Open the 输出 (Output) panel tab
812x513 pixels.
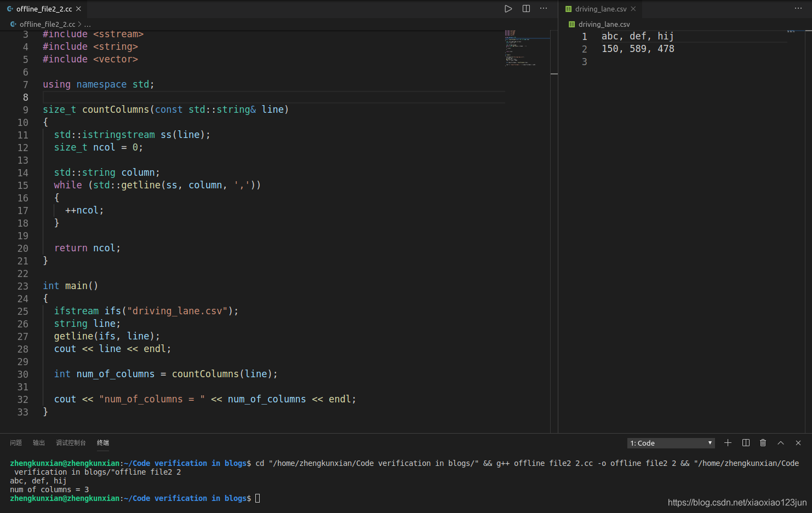coord(39,443)
